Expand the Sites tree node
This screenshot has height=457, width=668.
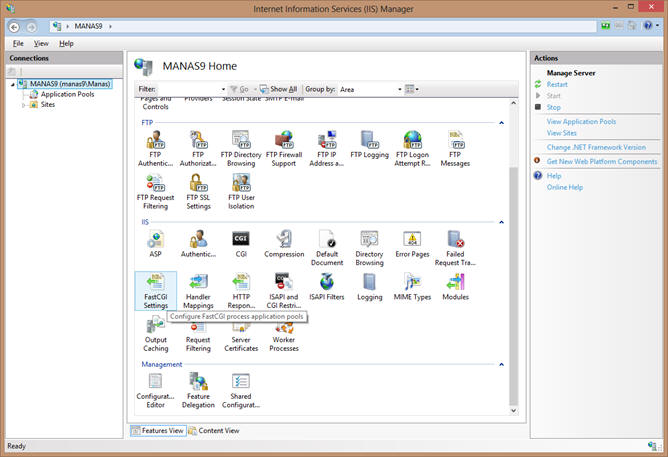(x=23, y=105)
